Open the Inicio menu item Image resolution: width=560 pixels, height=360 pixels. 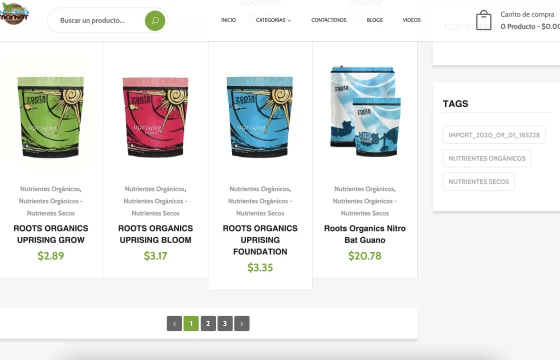pos(228,20)
